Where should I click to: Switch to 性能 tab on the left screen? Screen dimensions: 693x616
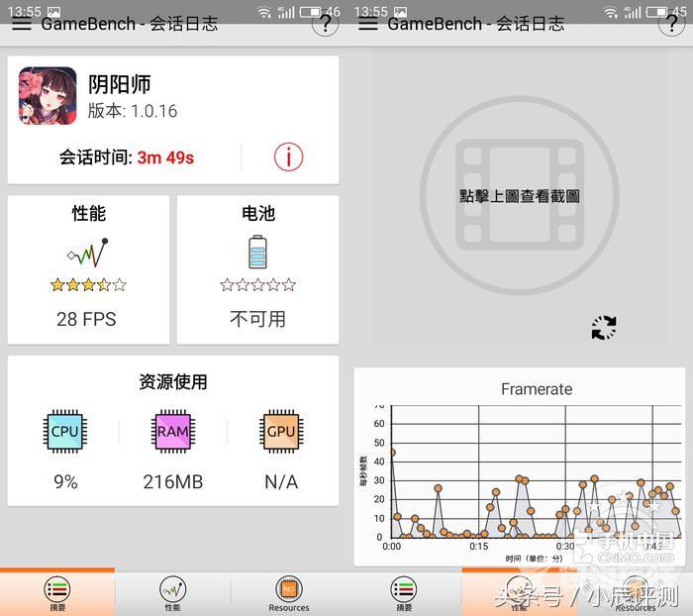tap(173, 594)
